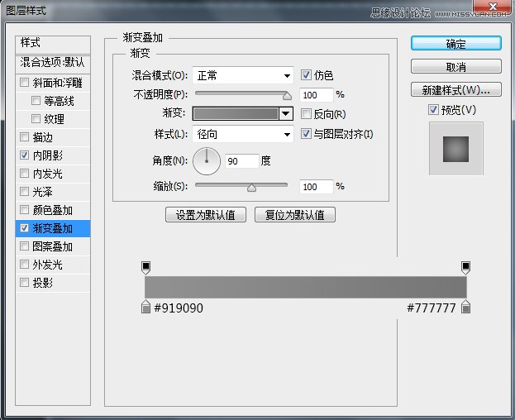
Task: Click the 缩放 slider handle
Action: pyautogui.click(x=251, y=188)
